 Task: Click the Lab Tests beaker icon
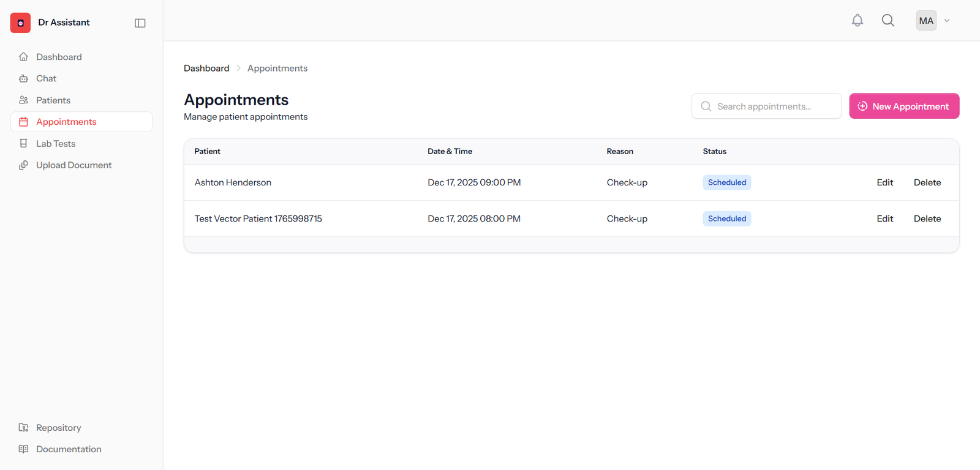click(23, 144)
